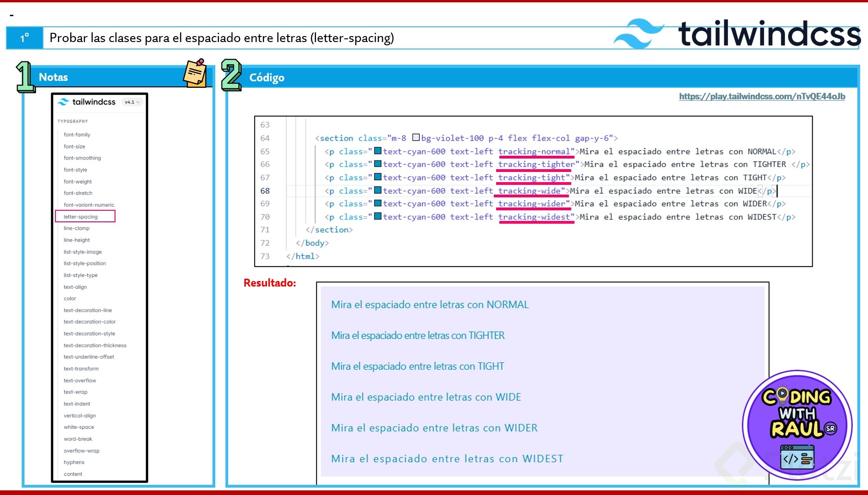Select the content sidebar entry
868x495 pixels.
[x=73, y=474]
